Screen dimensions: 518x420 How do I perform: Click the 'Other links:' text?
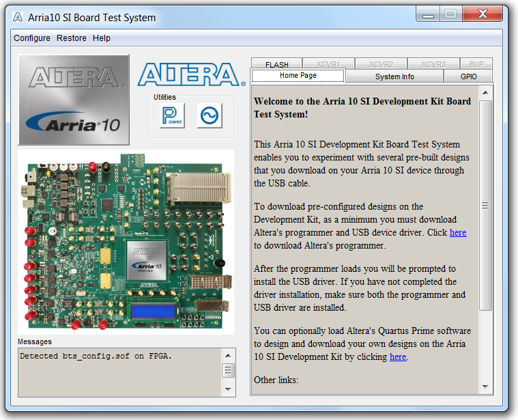276,380
